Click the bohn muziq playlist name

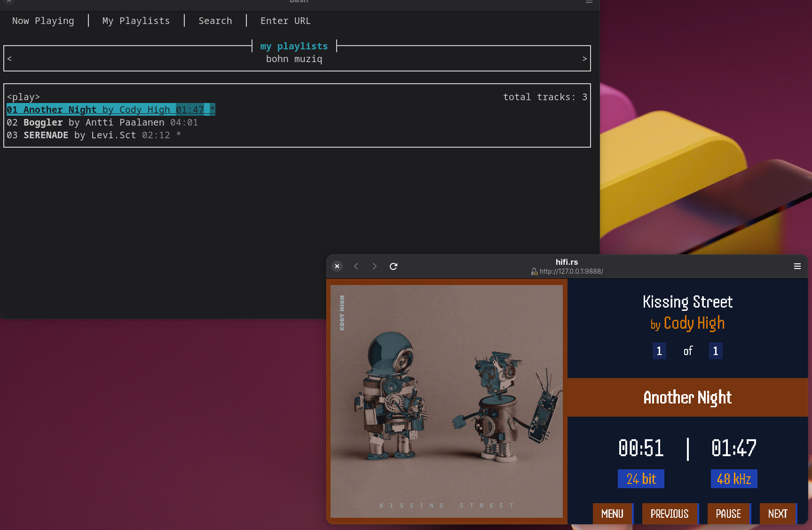coord(294,59)
